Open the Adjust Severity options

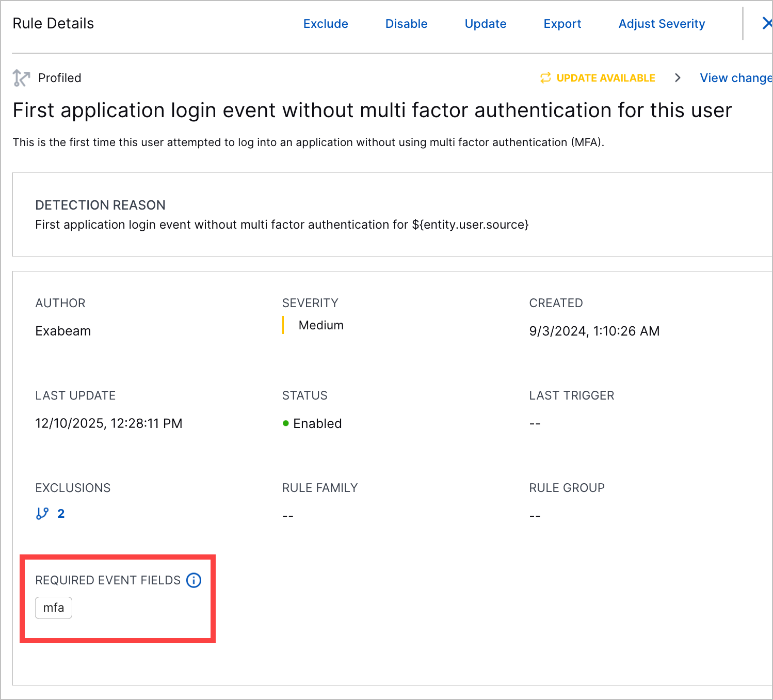[x=662, y=23]
